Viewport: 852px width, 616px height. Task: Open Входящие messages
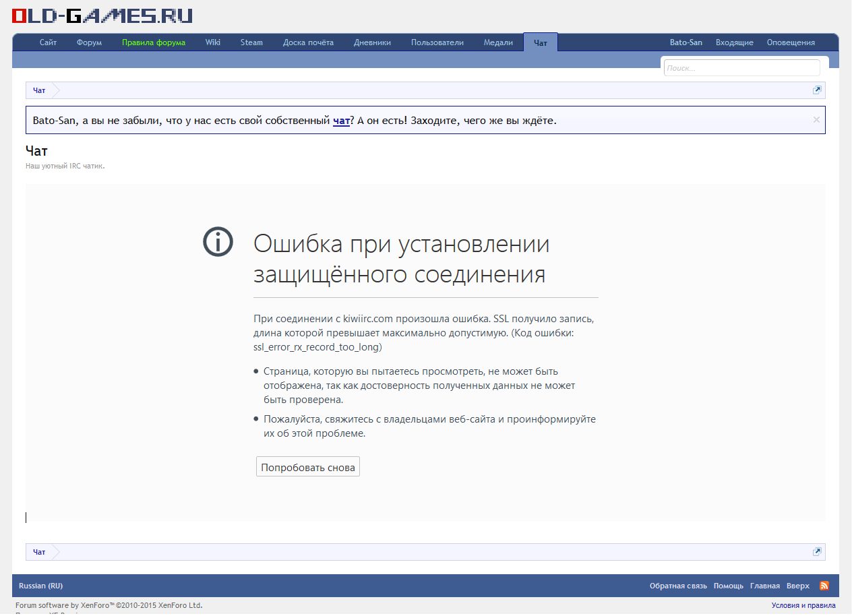[734, 42]
